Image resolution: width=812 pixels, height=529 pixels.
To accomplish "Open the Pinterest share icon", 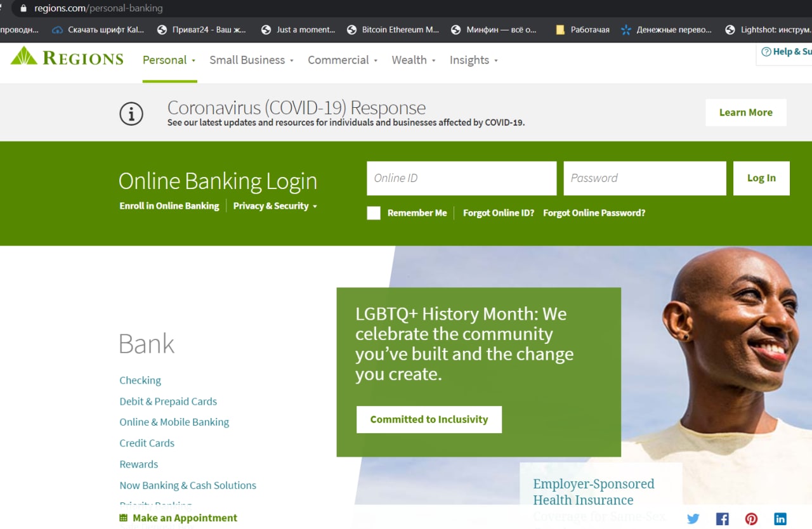I will coord(751,519).
